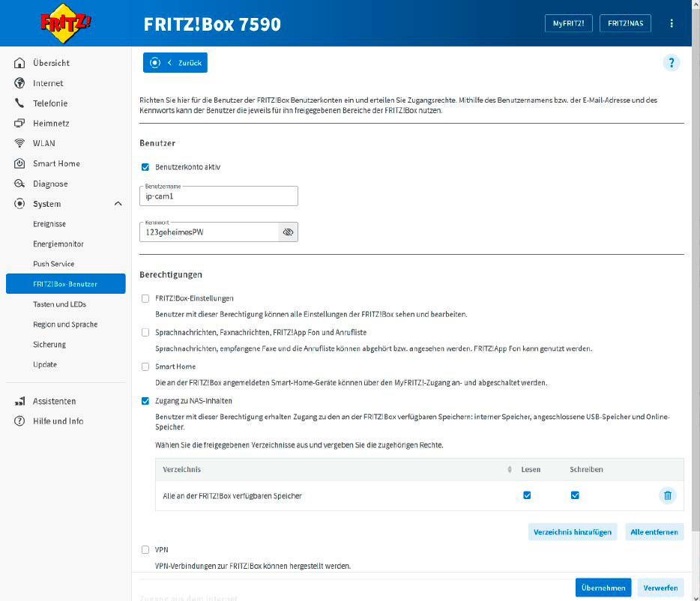The height and width of the screenshot is (601, 700).
Task: Sort the Verzeichnis column
Action: 511,468
